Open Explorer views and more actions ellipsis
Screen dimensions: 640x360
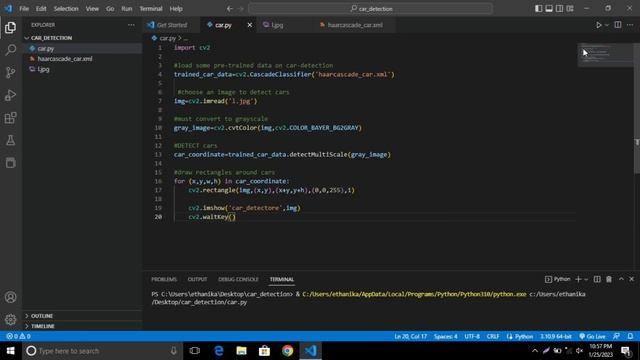coord(131,25)
